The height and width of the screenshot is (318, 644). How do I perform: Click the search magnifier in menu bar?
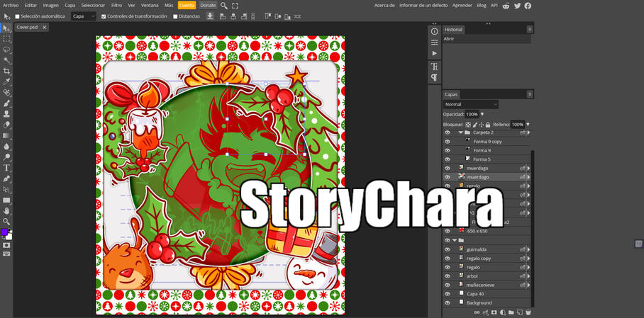pyautogui.click(x=224, y=5)
